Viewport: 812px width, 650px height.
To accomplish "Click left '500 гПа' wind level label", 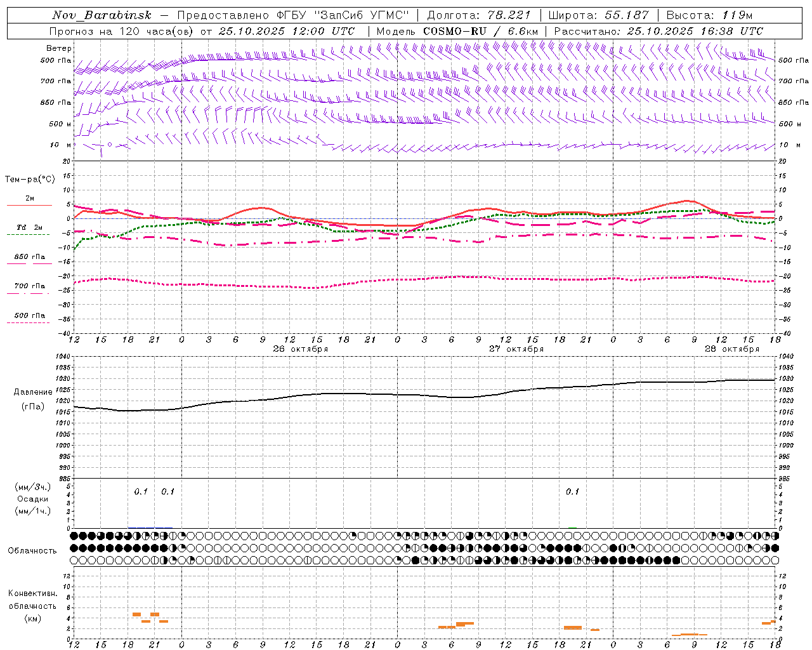I will tap(56, 60).
